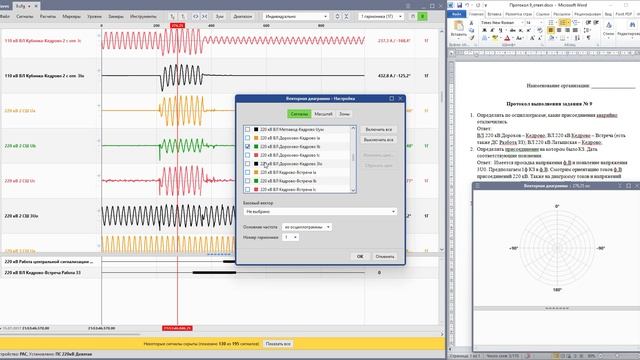Open the Маркеры menu in oscillogram viewer
The width and height of the screenshot is (640, 360).
[71, 16]
